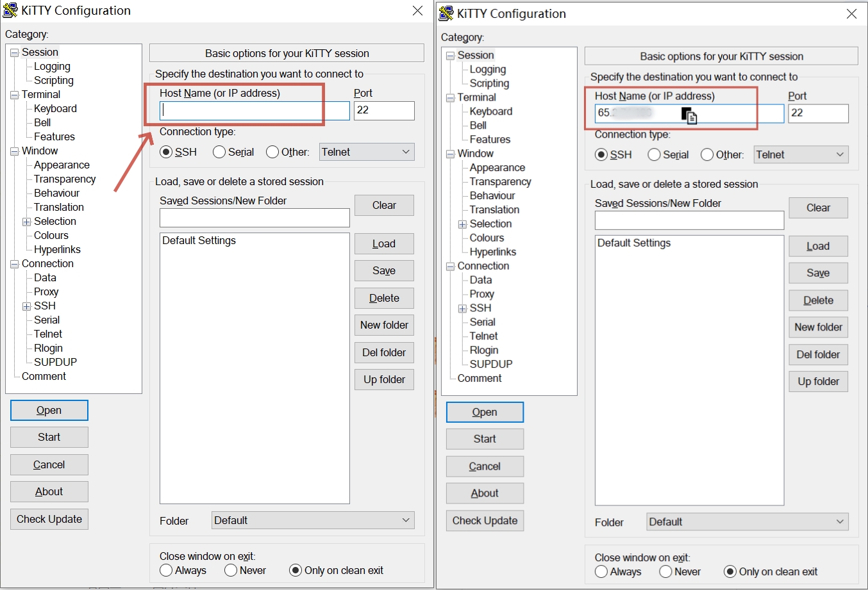
Task: Set close on exit to Always, left window
Action: tap(166, 570)
